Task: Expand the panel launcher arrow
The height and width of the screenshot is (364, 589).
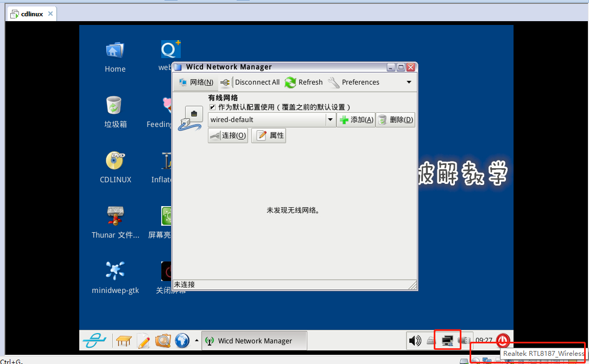Action: (197, 340)
